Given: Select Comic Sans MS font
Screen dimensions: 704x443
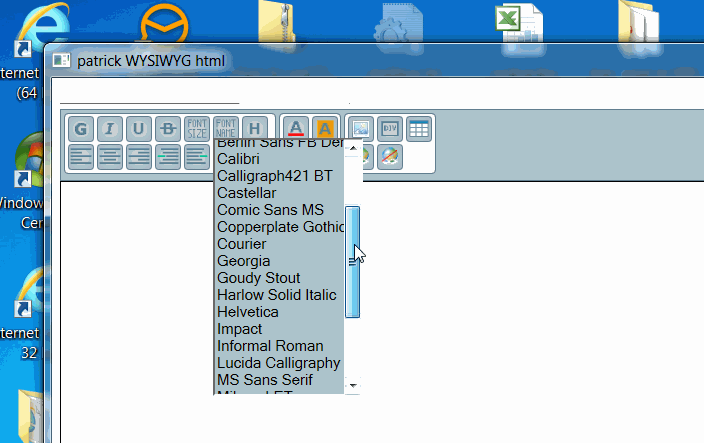Looking at the screenshot, I should point(270,210).
